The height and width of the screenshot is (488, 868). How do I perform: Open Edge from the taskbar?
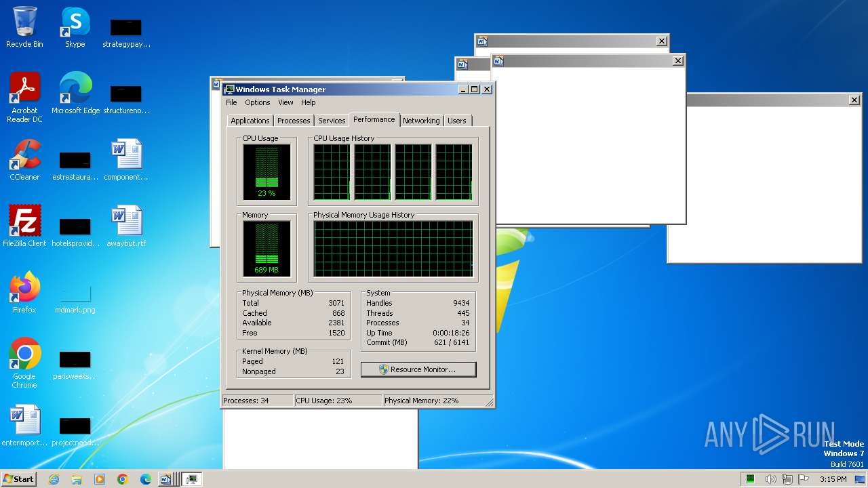146,479
